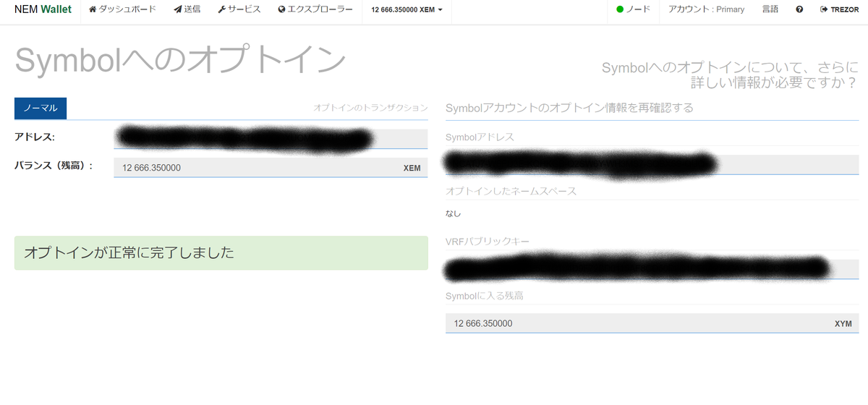This screenshot has width=868, height=405.
Task: Click the ノード status indicator
Action: click(x=633, y=9)
